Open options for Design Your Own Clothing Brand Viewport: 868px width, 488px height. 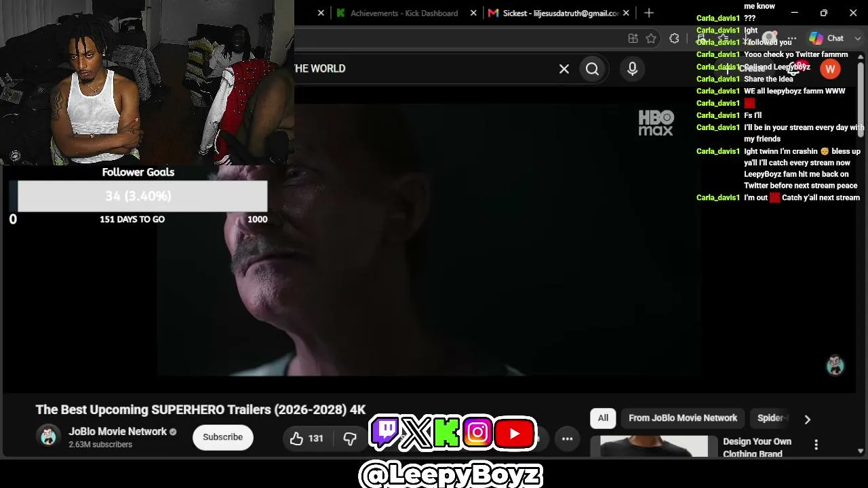[816, 445]
